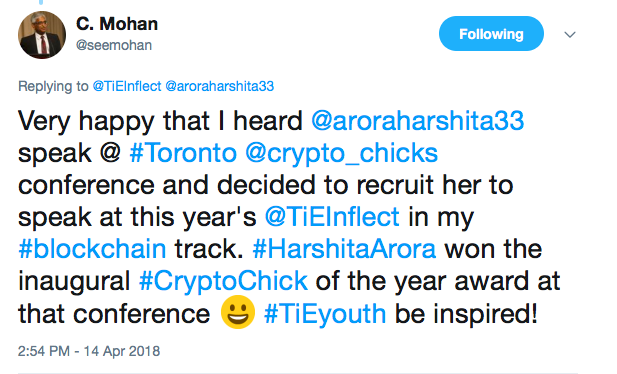
Task: Click the "Replying to" label text
Action: point(53,86)
